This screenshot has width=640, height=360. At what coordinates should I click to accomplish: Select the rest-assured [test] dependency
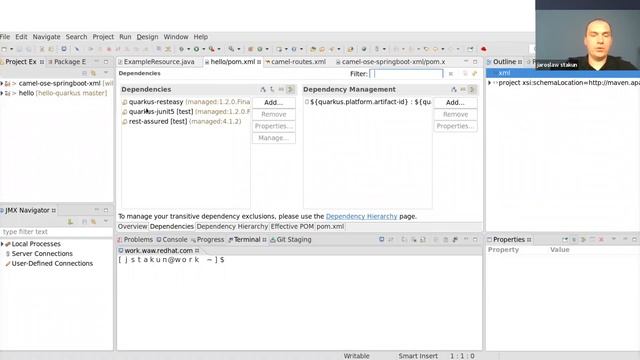[x=181, y=121]
